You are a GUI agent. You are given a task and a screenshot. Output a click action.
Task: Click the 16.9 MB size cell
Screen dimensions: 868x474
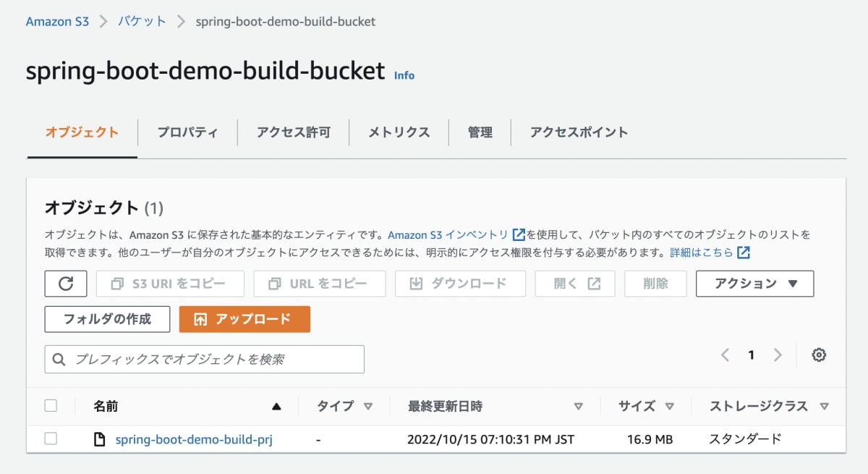[x=650, y=439]
